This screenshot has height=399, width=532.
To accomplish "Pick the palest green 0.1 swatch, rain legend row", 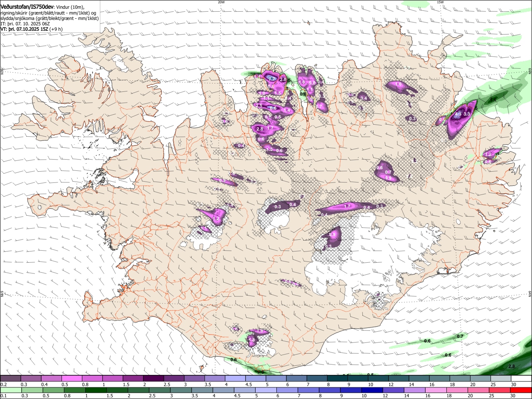I will [x=11, y=390].
